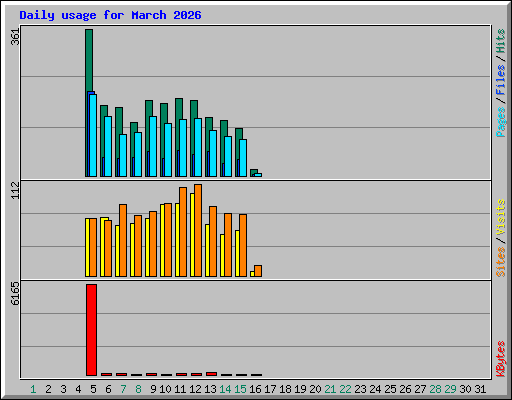Click green day label 7 on the x-axis
The height and width of the screenshot is (400, 512).
(123, 389)
